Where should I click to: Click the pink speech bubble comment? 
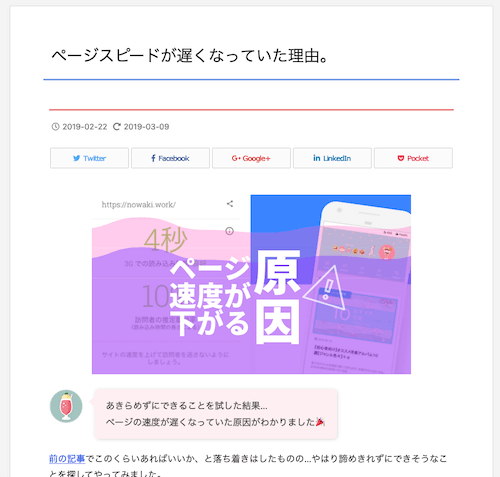click(216, 414)
